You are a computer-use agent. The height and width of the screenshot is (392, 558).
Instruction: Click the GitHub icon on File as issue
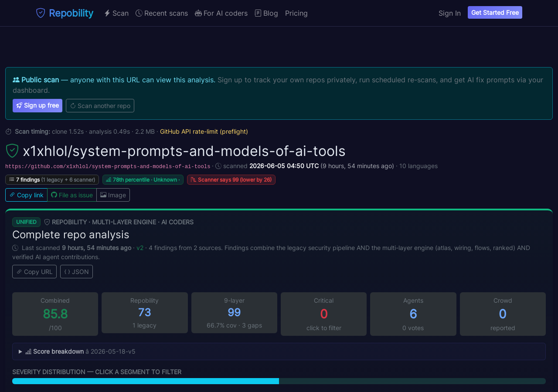pyautogui.click(x=54, y=195)
